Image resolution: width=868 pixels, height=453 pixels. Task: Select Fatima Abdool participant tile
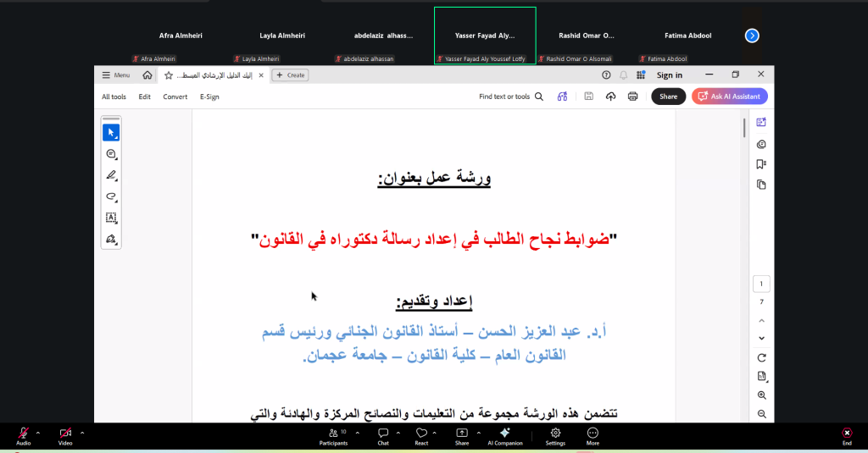click(687, 36)
